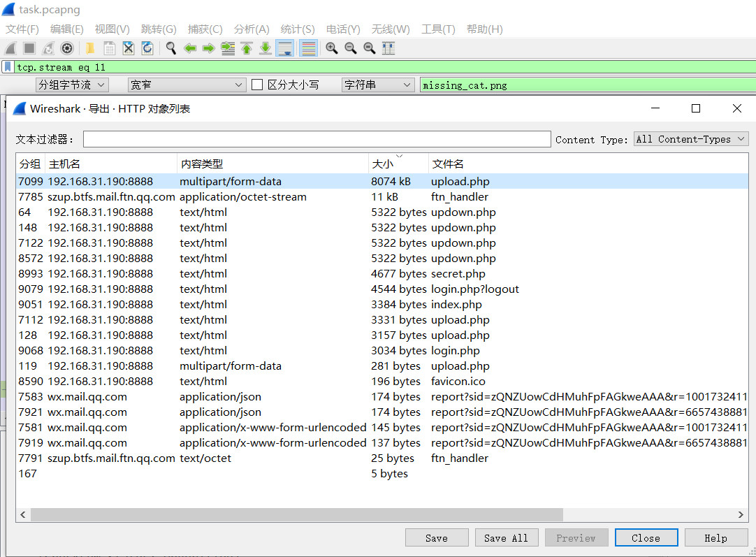Click the Help button
756x557 pixels.
716,537
